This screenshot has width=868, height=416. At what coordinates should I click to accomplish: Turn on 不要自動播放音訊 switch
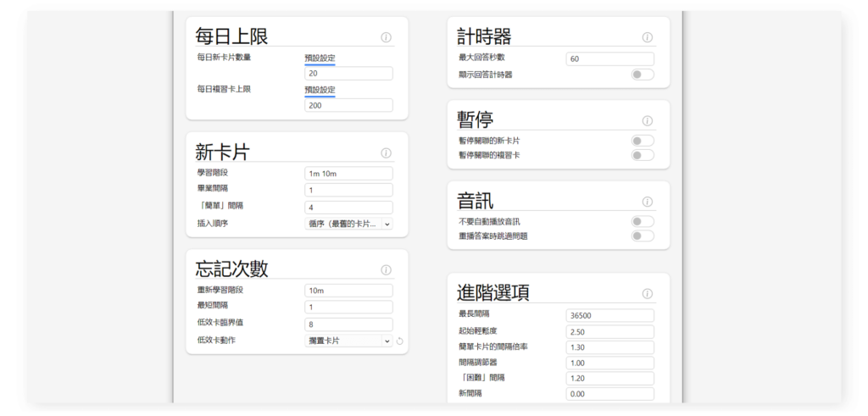click(x=643, y=221)
